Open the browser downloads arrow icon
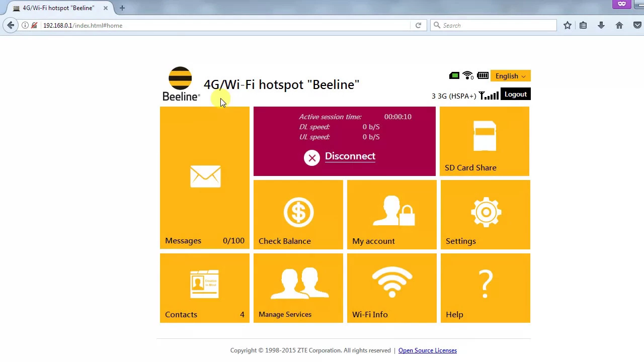Image resolution: width=644 pixels, height=362 pixels. 601,25
